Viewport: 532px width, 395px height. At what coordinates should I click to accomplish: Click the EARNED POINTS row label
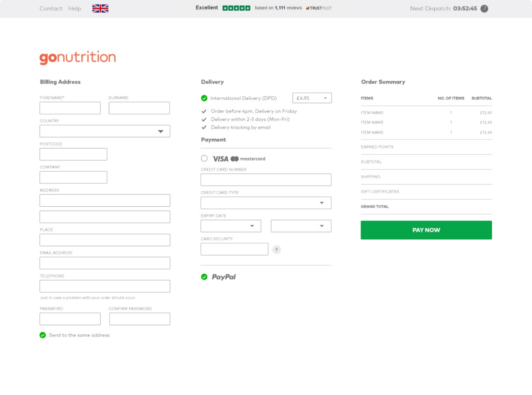point(377,147)
